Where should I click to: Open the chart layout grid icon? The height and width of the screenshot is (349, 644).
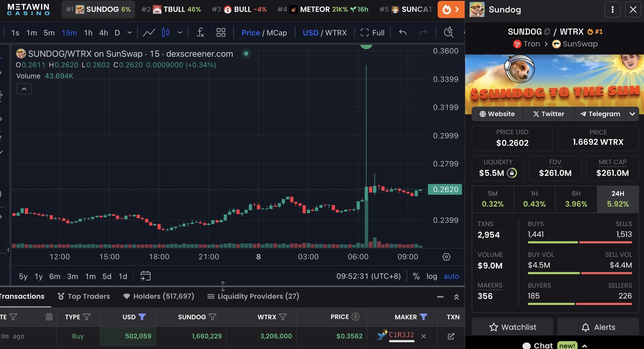[x=221, y=32]
